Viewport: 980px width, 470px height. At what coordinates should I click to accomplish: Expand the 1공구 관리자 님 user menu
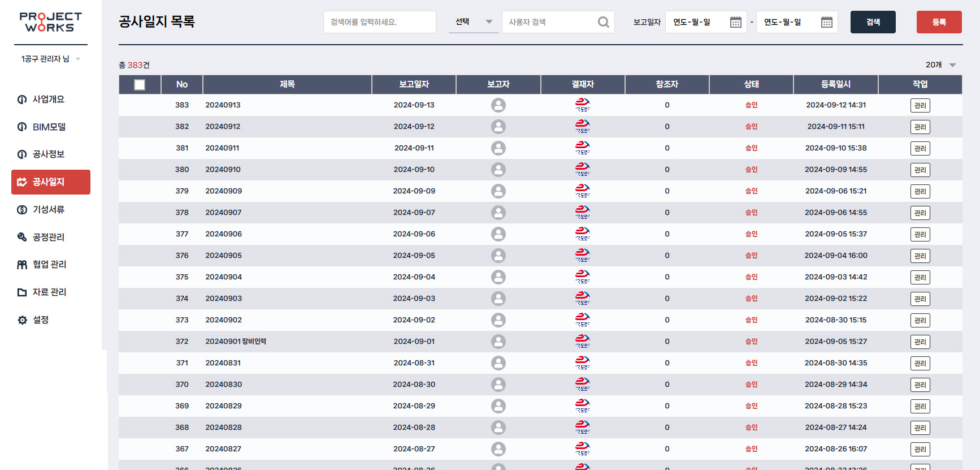(51, 59)
